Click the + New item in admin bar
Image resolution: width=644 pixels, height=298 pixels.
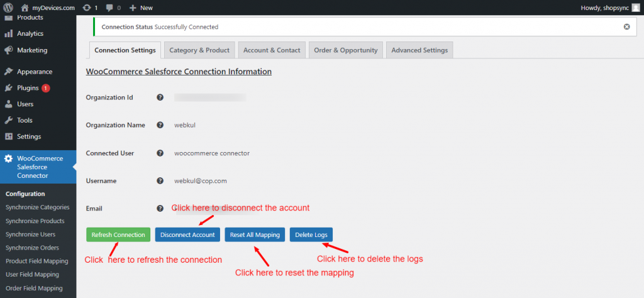pyautogui.click(x=141, y=8)
